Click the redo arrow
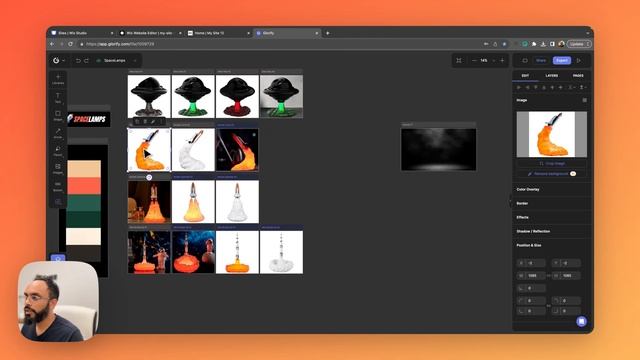 87,60
